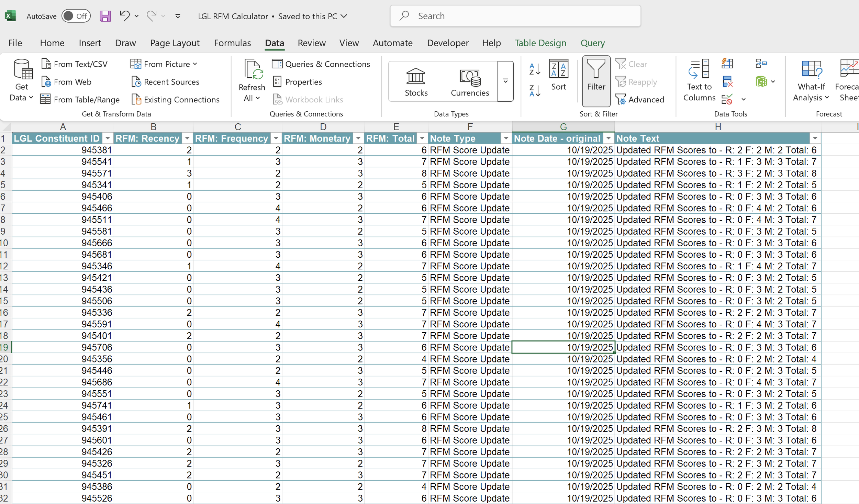Import data From Web
The image size is (859, 504).
(66, 82)
